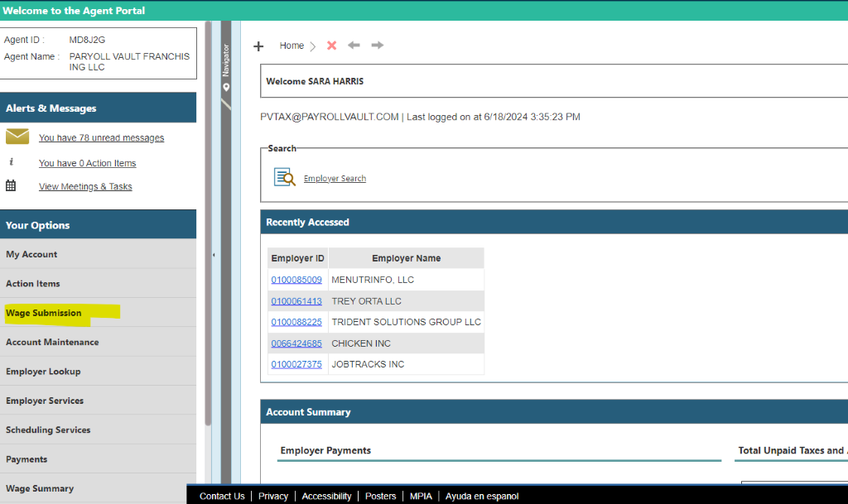Screen dimensions: 848x504
Task: Open My Account option
Action: (98, 254)
